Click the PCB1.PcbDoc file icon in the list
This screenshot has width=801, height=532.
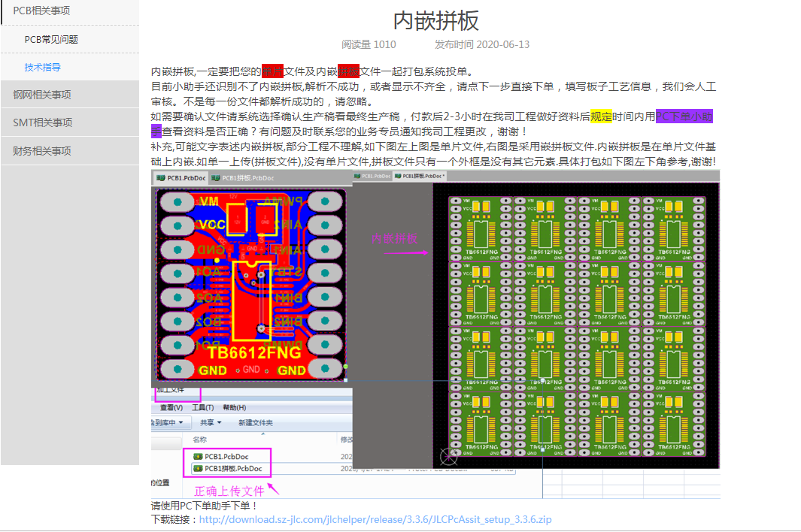[198, 456]
